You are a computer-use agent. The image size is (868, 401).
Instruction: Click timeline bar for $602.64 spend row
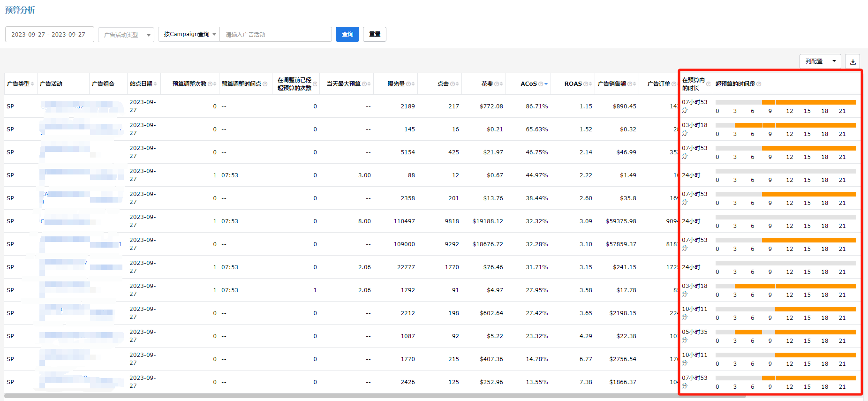tap(786, 309)
